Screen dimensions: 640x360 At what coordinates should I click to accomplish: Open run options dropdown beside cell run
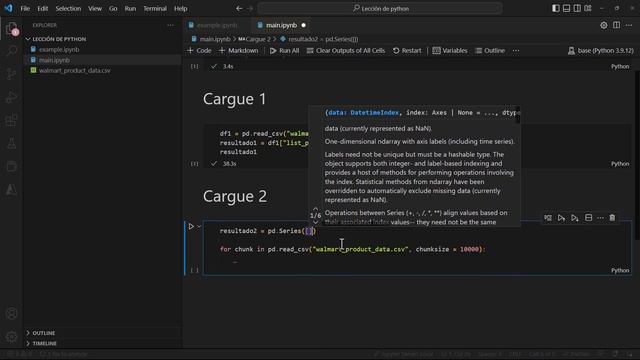point(199,226)
